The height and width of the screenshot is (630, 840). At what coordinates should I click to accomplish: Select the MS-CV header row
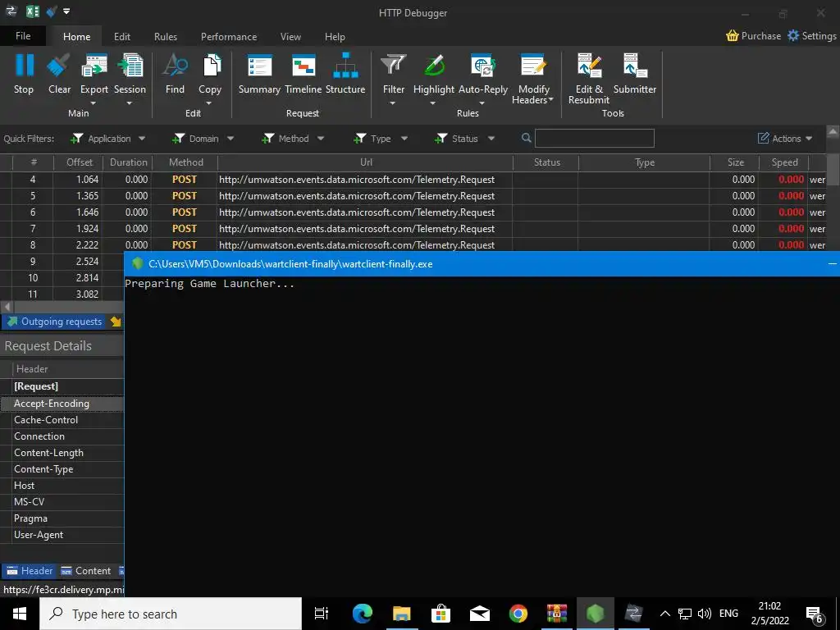pos(62,502)
